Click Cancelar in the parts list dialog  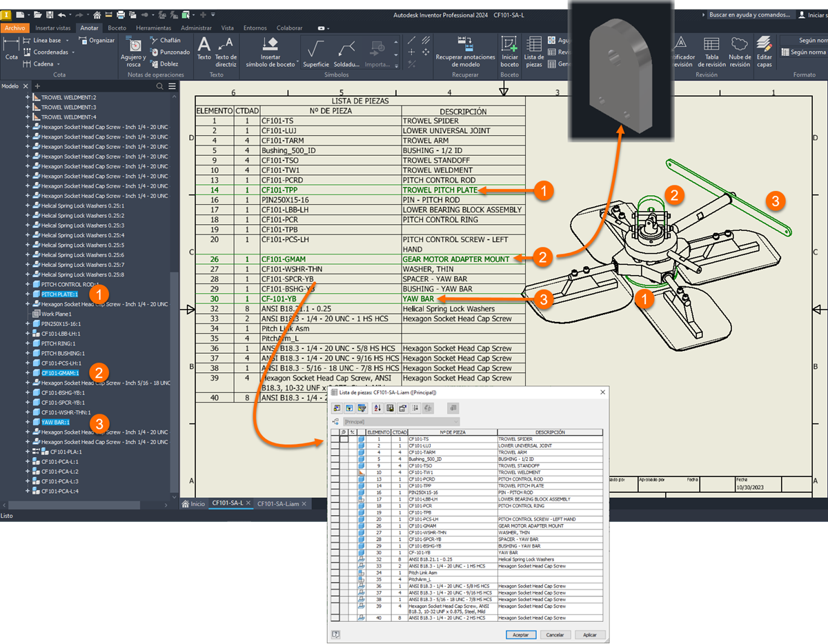555,634
